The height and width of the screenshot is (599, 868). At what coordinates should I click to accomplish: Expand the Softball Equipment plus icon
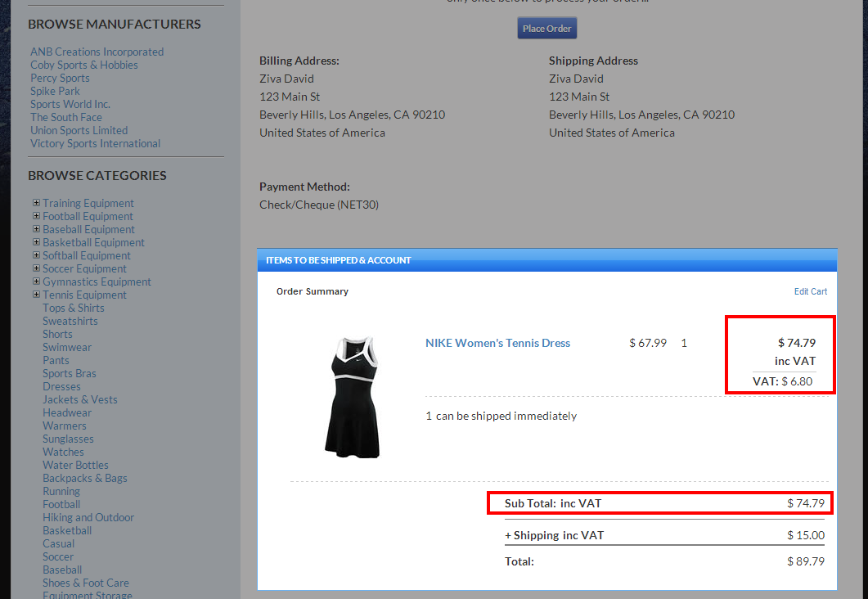coord(36,255)
